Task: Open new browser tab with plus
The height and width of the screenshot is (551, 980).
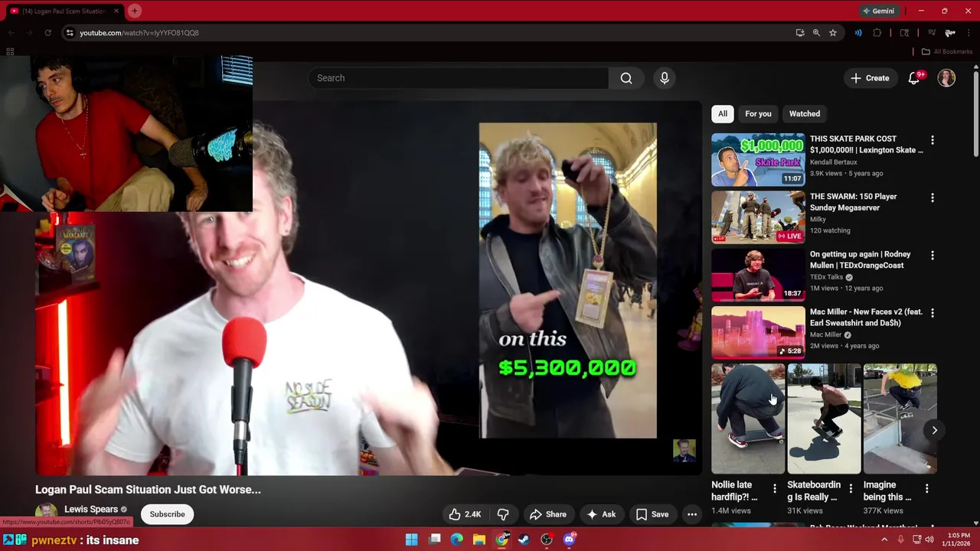Action: coord(135,11)
